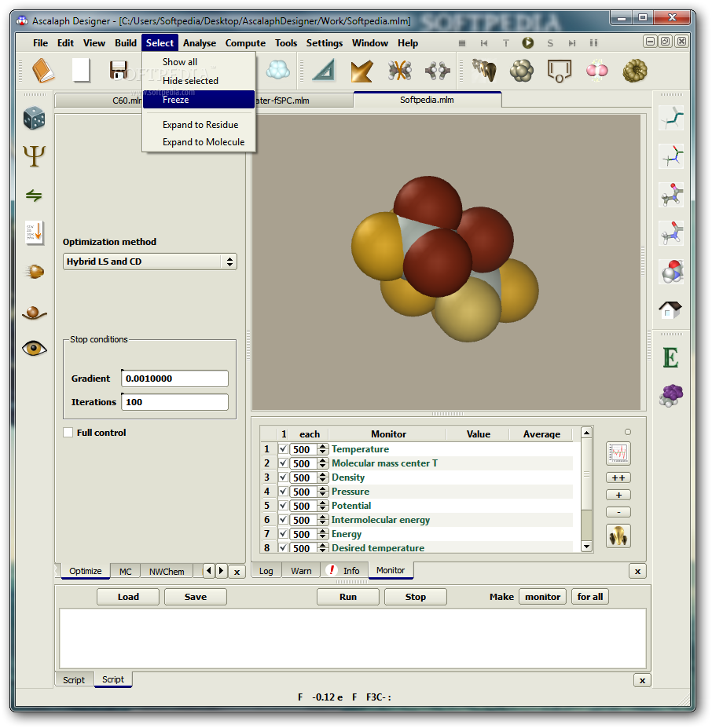Click the flying orange ball sidebar icon
This screenshot has height=728, width=712.
pyautogui.click(x=34, y=271)
